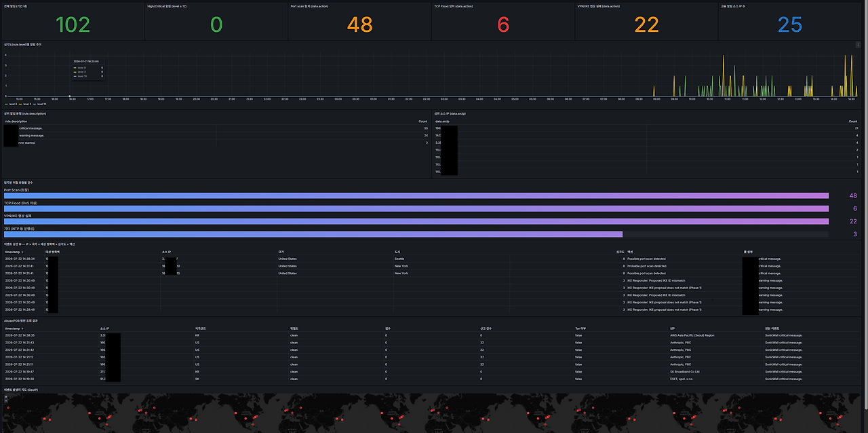Click the sort arrow beside the AbuseIPDB timestamp header

point(22,328)
